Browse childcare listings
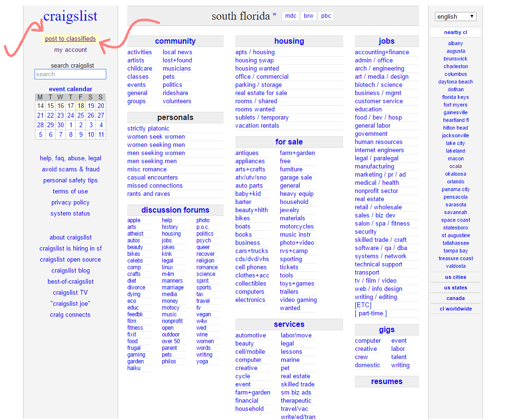This screenshot has width=506, height=420. pyautogui.click(x=139, y=68)
